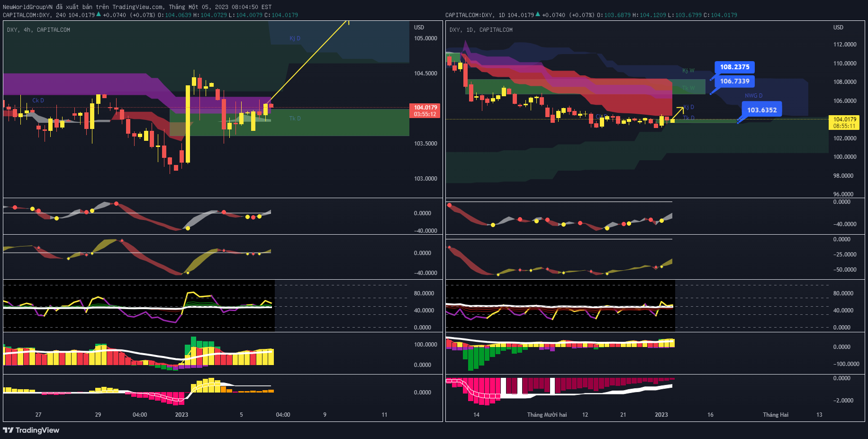This screenshot has height=439, width=868.
Task: Expand the DXY, 4h, CAPITALCOM legend
Action: [x=37, y=29]
